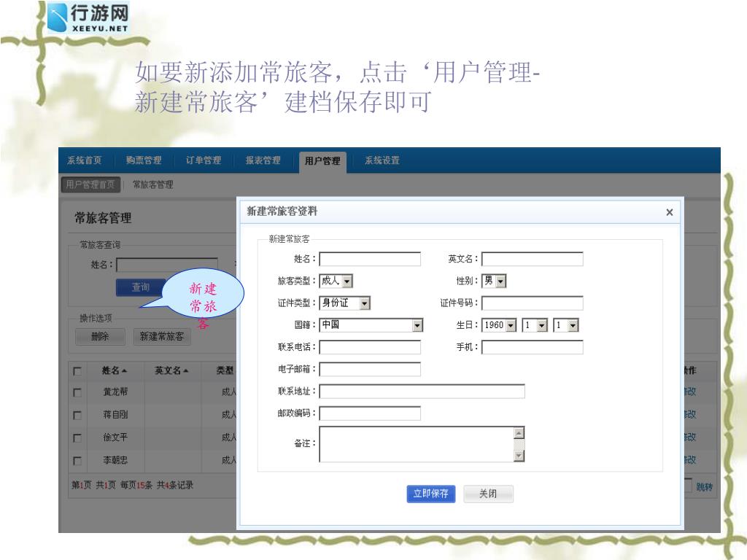Screen dimensions: 747x560
Task: Click the 备注 scrollbar up arrow
Action: pyautogui.click(x=519, y=432)
